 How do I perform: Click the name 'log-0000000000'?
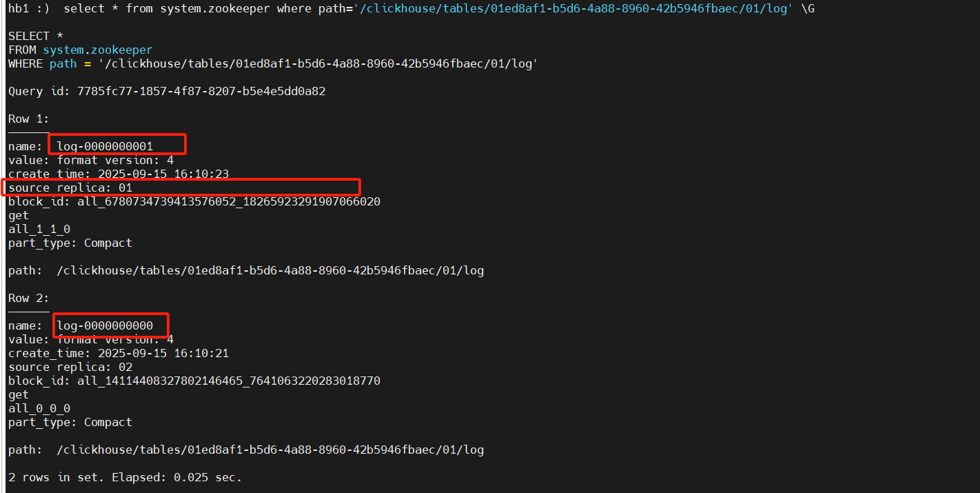pyautogui.click(x=105, y=326)
